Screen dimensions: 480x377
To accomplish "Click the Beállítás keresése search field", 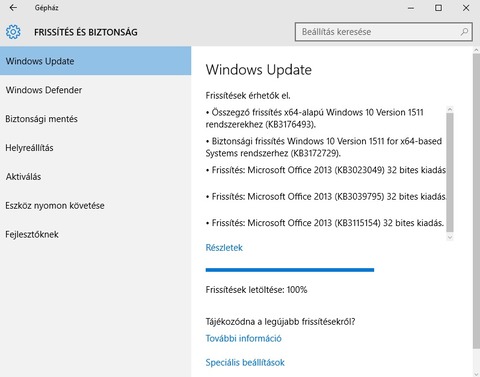I will (x=383, y=32).
